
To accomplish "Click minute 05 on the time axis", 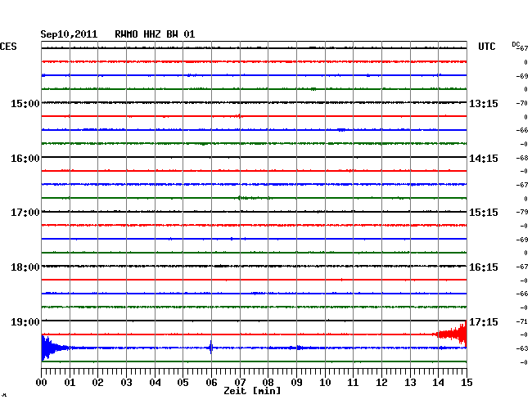I will 183,382.
